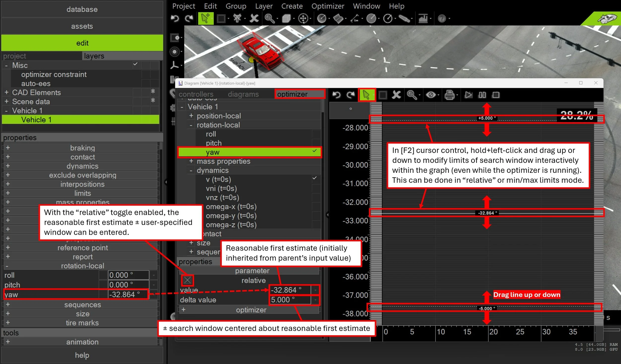Open the Optimizer menu

pos(328,6)
